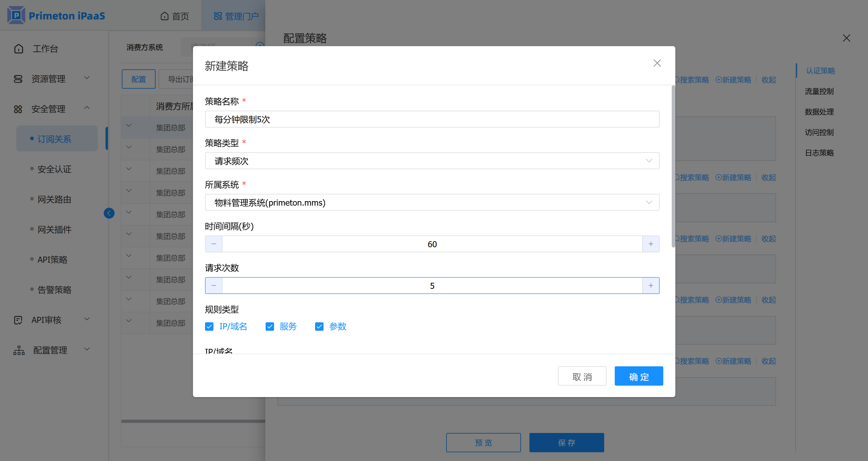Open the 策略类型 dropdown
Image resolution: width=868 pixels, height=461 pixels.
point(432,161)
